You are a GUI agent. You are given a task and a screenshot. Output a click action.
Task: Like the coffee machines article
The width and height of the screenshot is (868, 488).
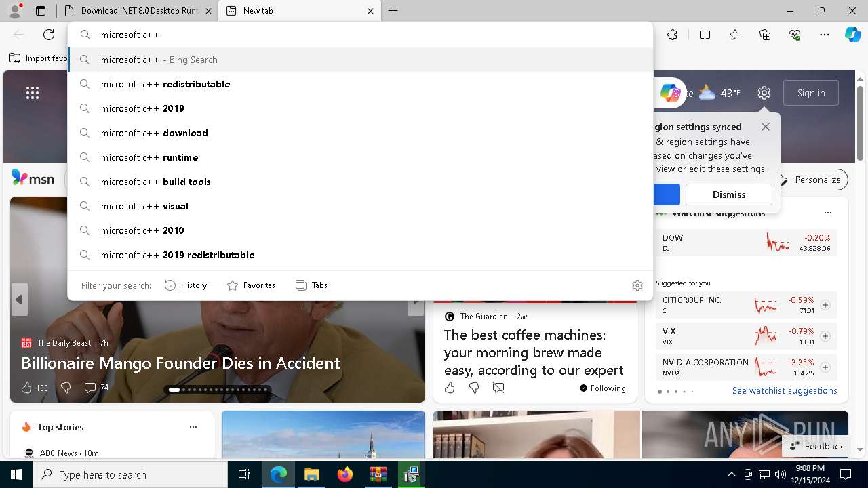[450, 388]
